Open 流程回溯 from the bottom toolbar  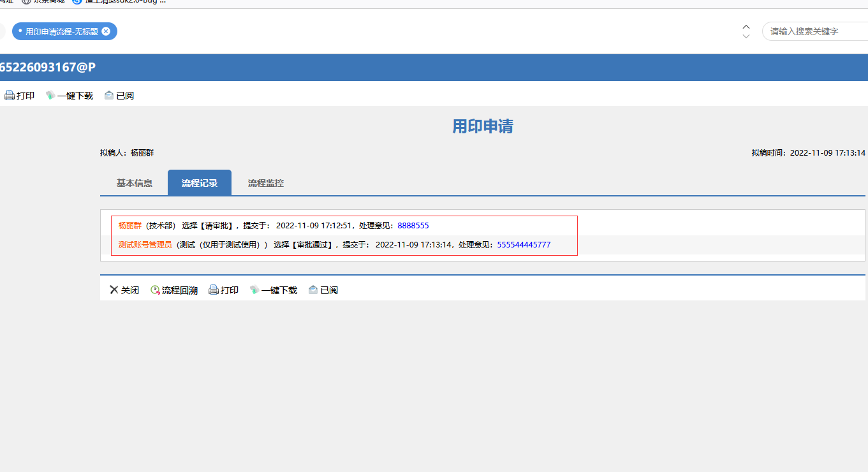tap(174, 290)
